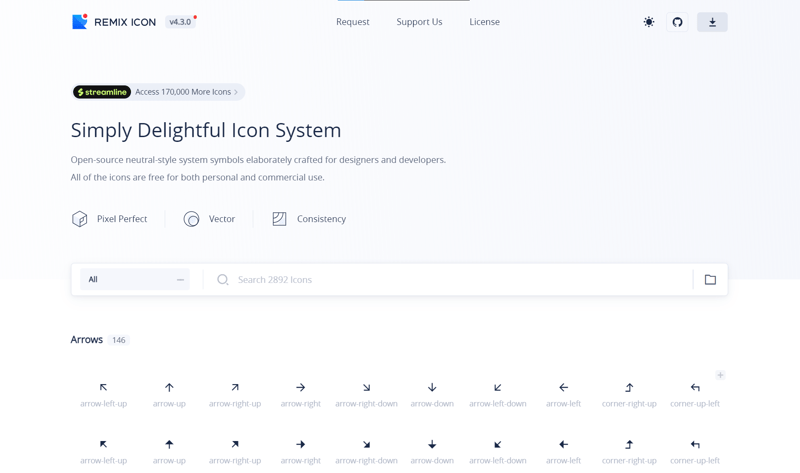Viewport: 800px width, 473px height.
Task: Click the Consistency square icon
Action: 279,219
